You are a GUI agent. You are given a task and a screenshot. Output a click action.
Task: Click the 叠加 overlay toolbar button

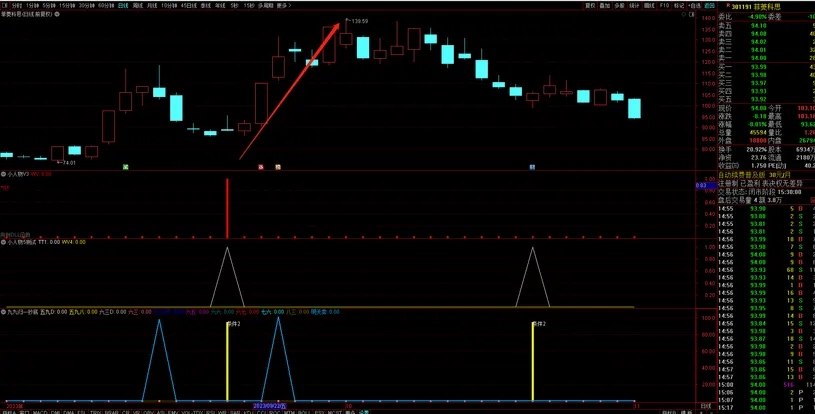pyautogui.click(x=605, y=5)
